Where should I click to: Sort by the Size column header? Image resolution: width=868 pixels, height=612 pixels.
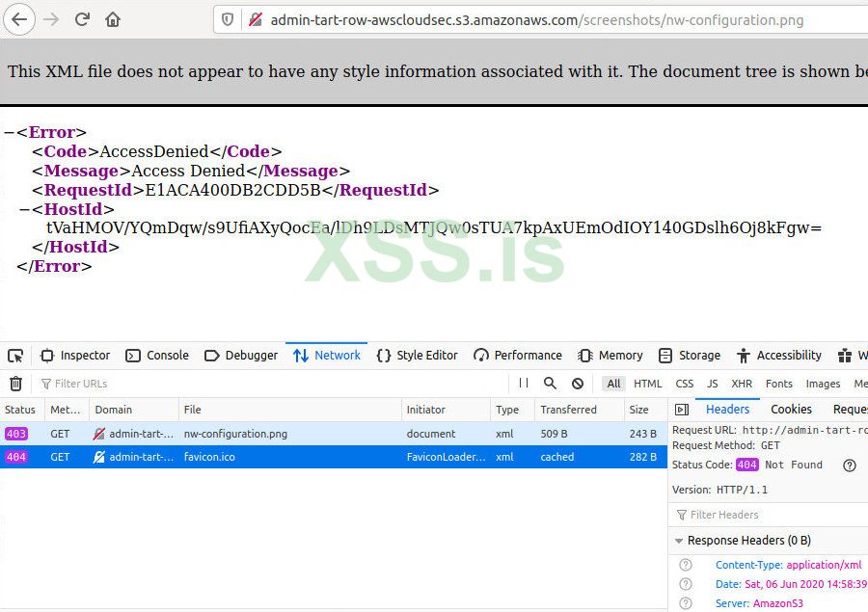pos(645,410)
